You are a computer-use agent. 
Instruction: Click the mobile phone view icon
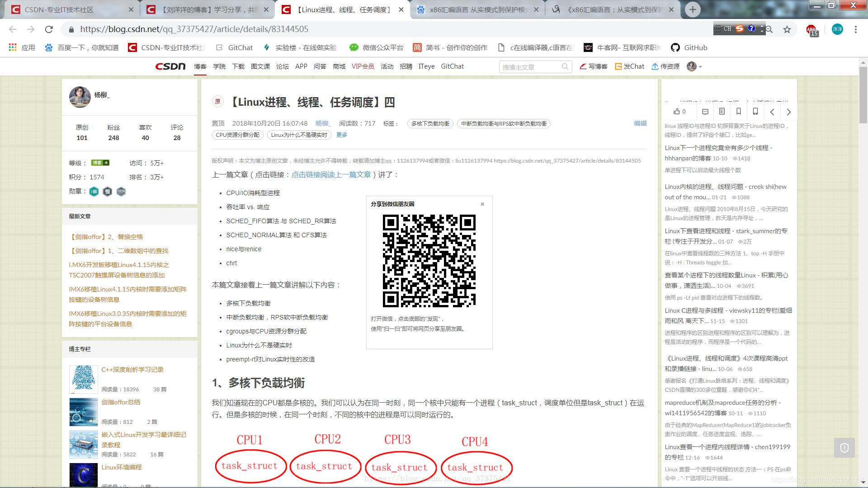click(x=755, y=112)
